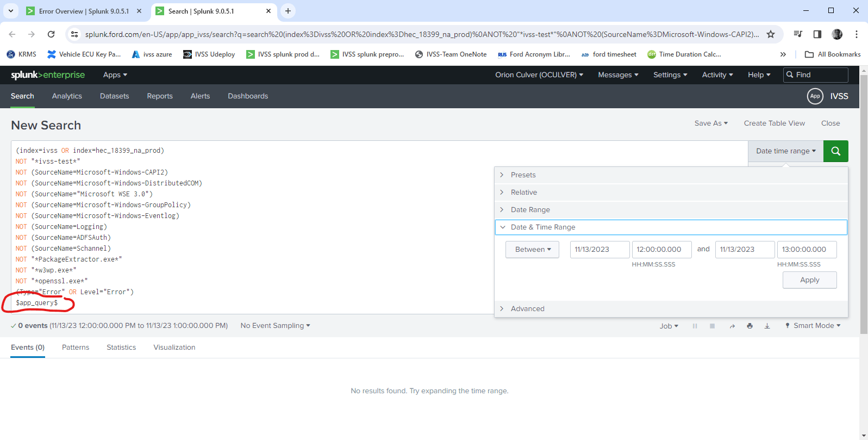868x440 pixels.
Task: Open Between range type dropdown
Action: [533, 250]
